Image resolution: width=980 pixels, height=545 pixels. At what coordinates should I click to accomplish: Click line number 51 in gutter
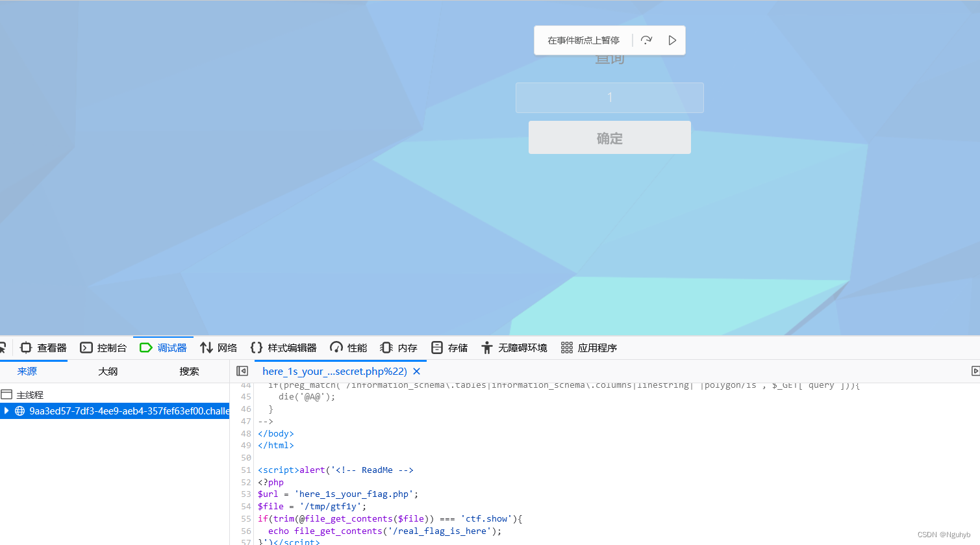[245, 470]
